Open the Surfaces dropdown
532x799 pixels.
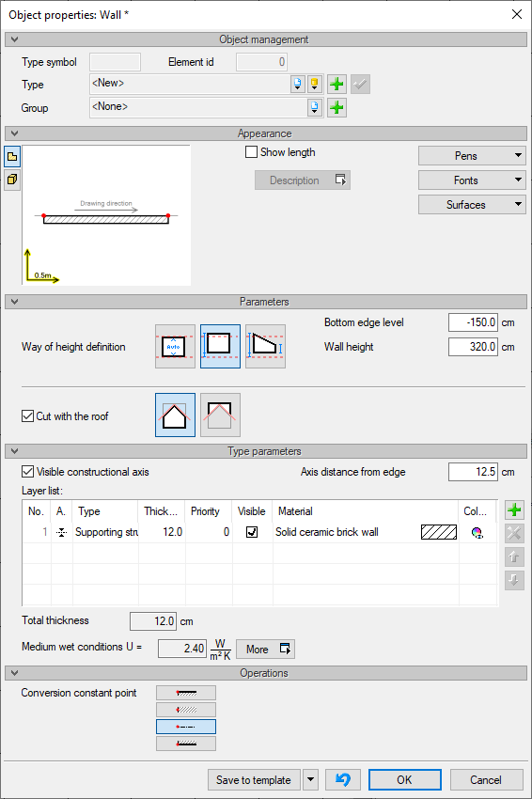pos(472,204)
